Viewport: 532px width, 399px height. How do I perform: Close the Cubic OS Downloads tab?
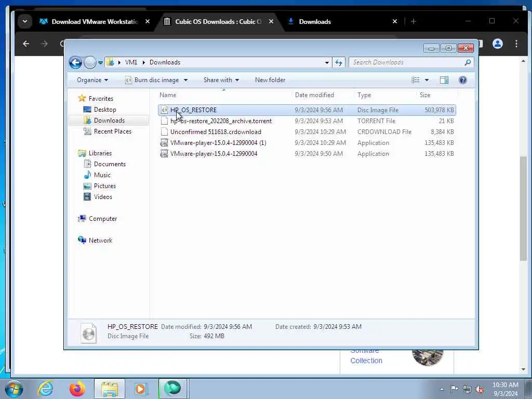271,21
